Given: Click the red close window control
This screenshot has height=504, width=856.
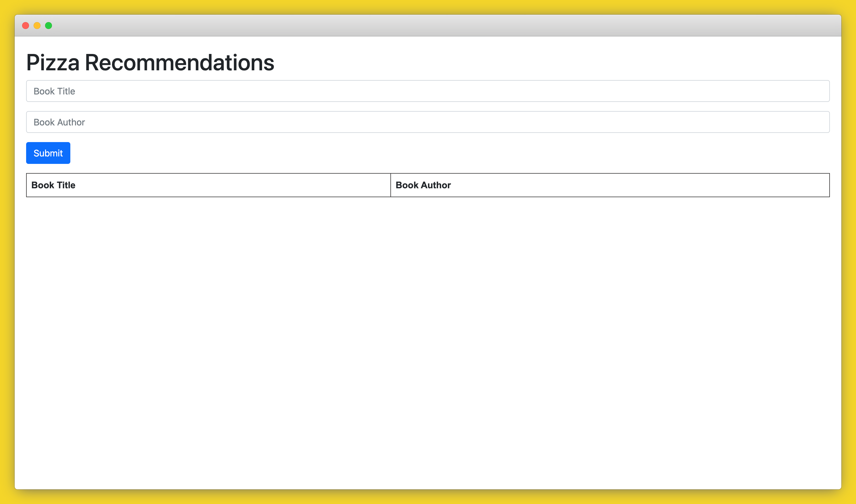Looking at the screenshot, I should coord(26,26).
